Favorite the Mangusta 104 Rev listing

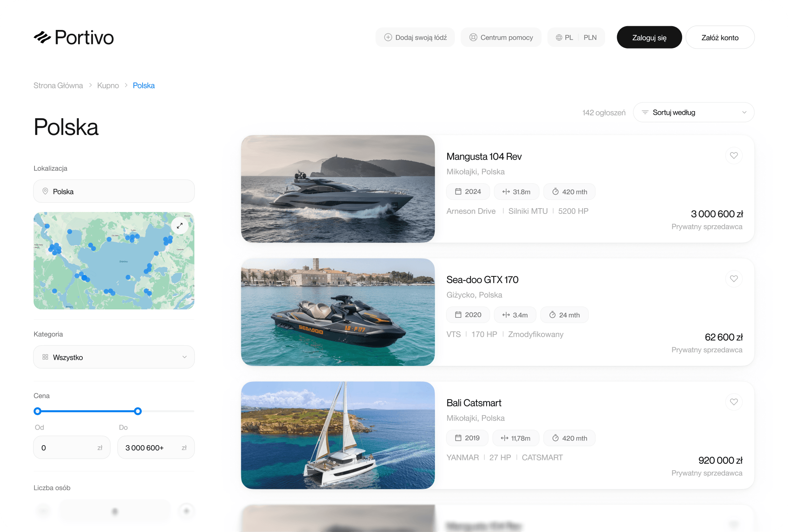734,155
